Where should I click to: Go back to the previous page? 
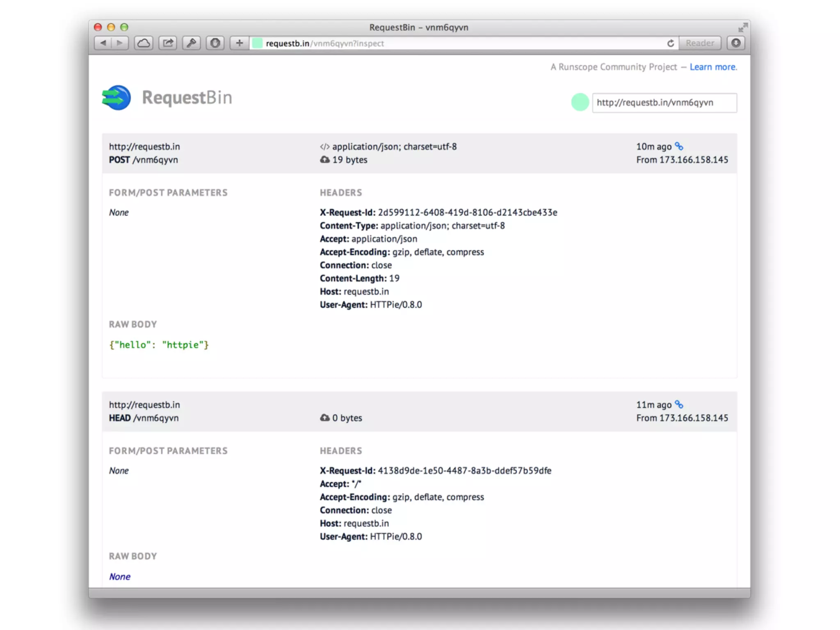103,43
